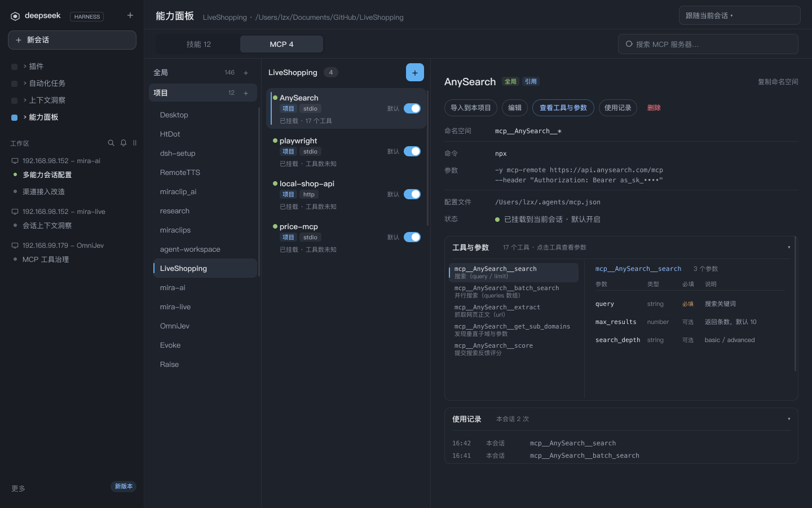Click the double-bar icon in the 工作区 header
The width and height of the screenshot is (812, 508).
[x=135, y=143]
